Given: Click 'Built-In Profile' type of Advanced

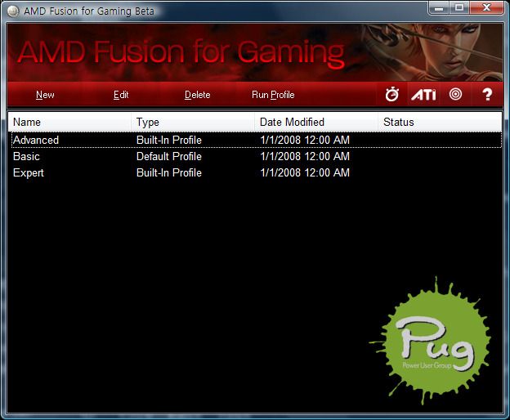Looking at the screenshot, I should [169, 140].
